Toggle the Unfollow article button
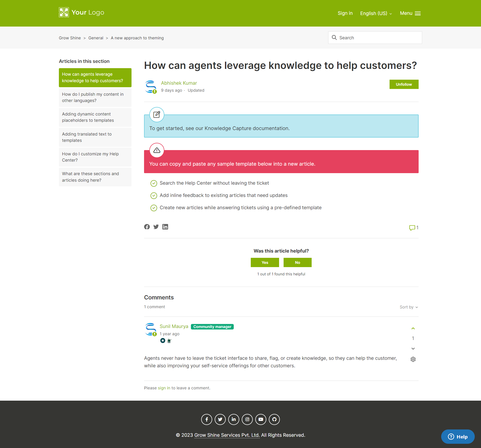This screenshot has height=448, width=481. coord(404,84)
